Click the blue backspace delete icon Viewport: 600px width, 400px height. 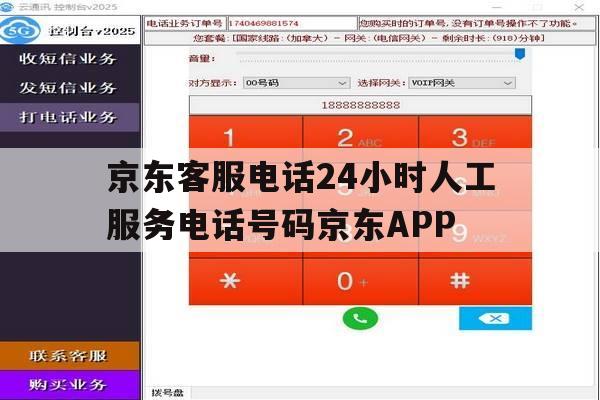pyautogui.click(x=495, y=318)
